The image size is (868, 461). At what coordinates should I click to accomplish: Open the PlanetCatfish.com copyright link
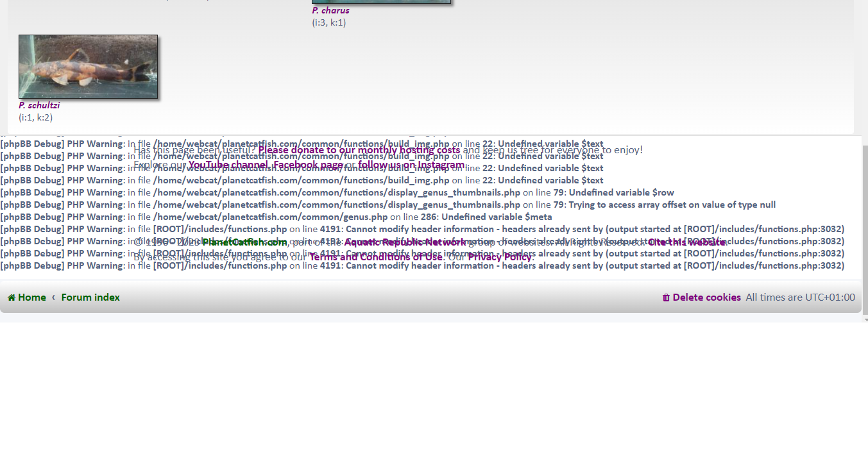click(245, 242)
